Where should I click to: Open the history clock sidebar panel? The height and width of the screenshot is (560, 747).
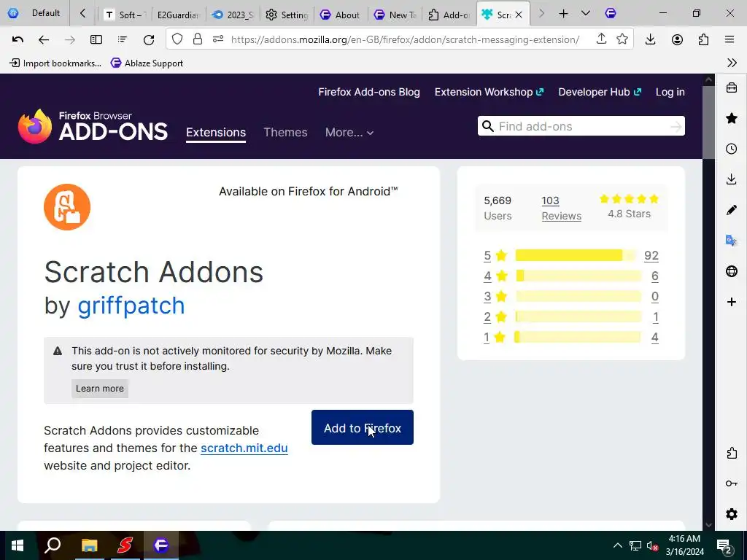pyautogui.click(x=732, y=149)
